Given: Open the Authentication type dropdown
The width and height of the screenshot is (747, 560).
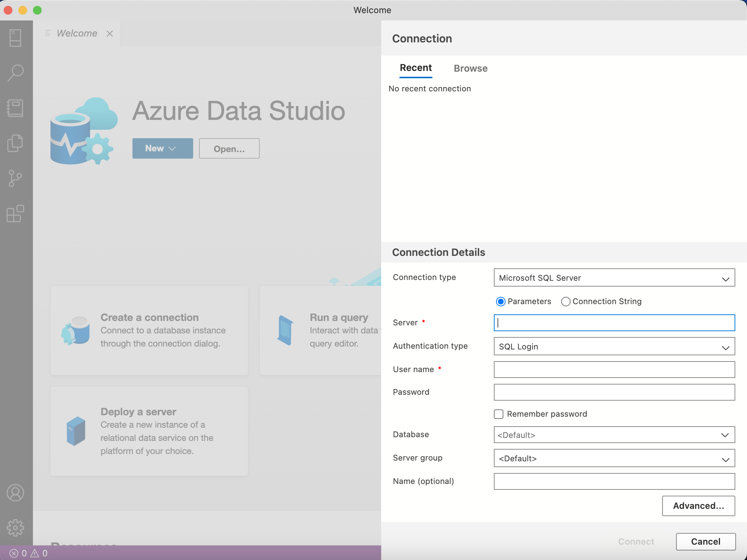Looking at the screenshot, I should coord(614,347).
